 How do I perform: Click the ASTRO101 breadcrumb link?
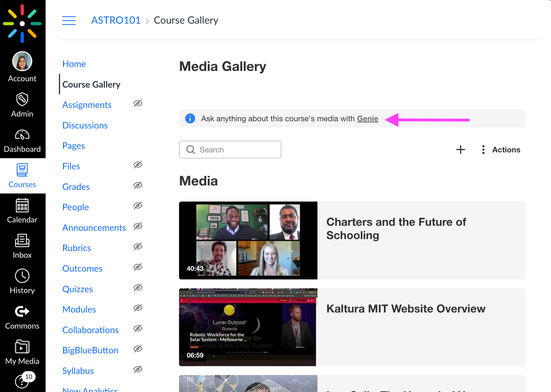pos(116,20)
